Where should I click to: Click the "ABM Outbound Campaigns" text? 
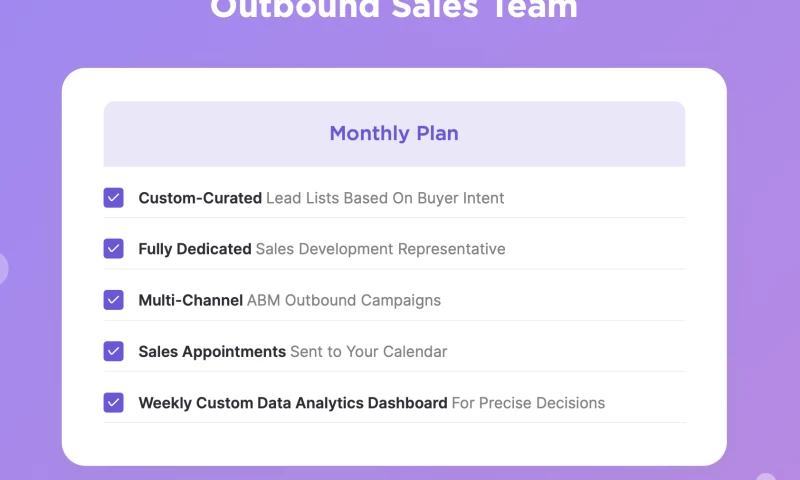pos(344,300)
